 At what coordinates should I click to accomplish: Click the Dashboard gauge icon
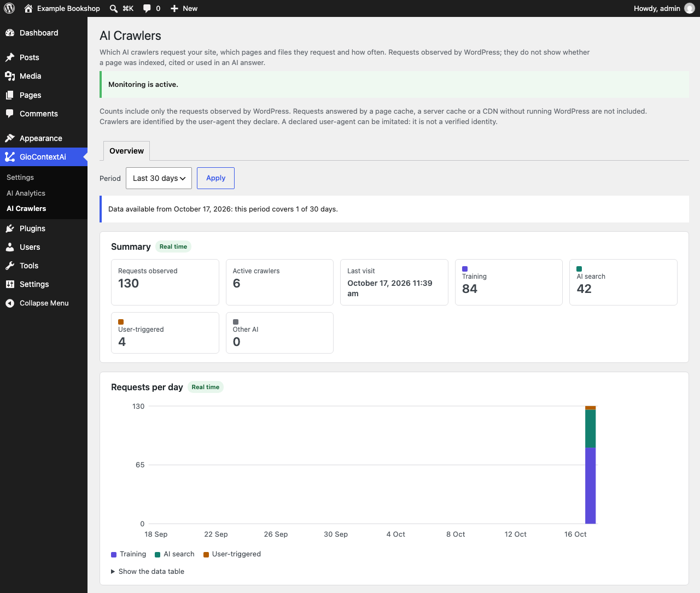click(10, 33)
